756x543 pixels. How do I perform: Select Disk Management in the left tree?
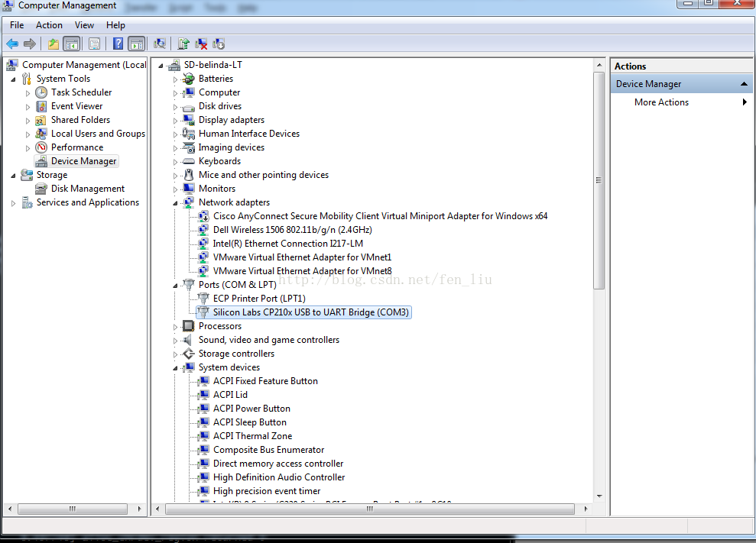[87, 189]
